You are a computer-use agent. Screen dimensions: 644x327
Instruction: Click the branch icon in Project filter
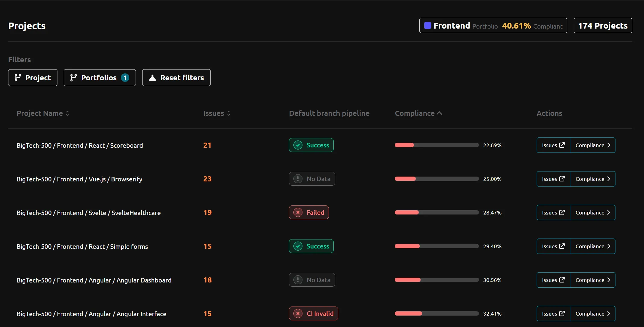[18, 78]
